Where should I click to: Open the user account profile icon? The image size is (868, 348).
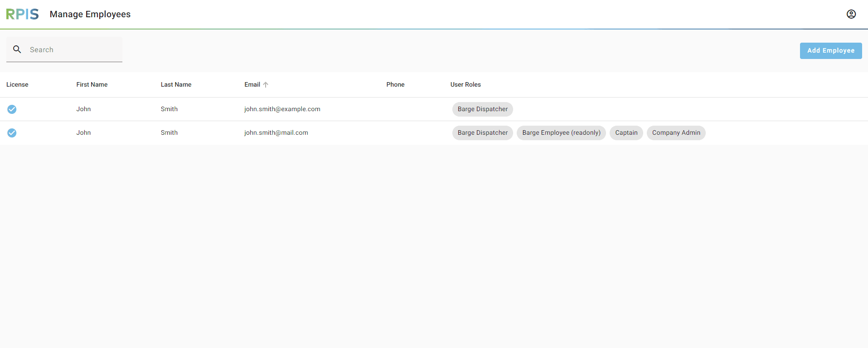click(x=851, y=14)
